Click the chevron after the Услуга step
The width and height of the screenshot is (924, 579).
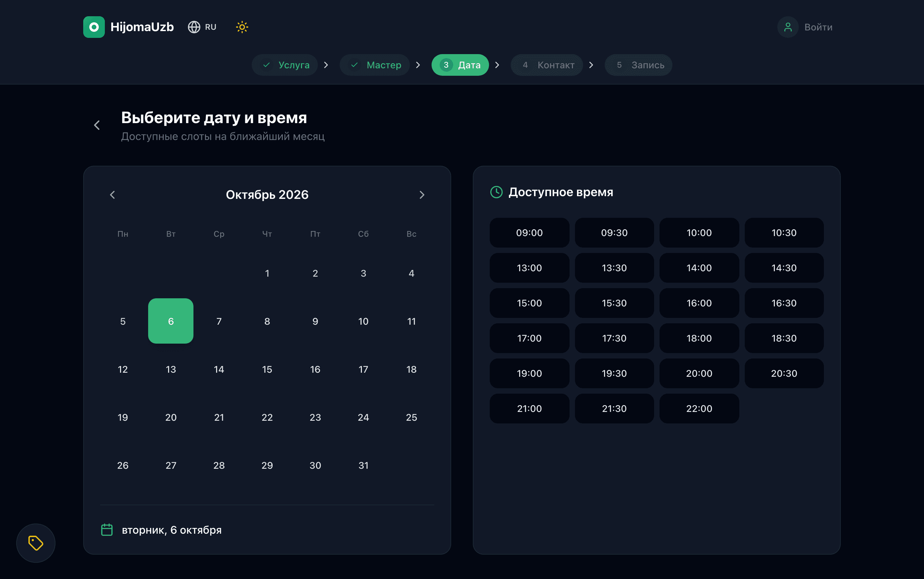(x=326, y=65)
